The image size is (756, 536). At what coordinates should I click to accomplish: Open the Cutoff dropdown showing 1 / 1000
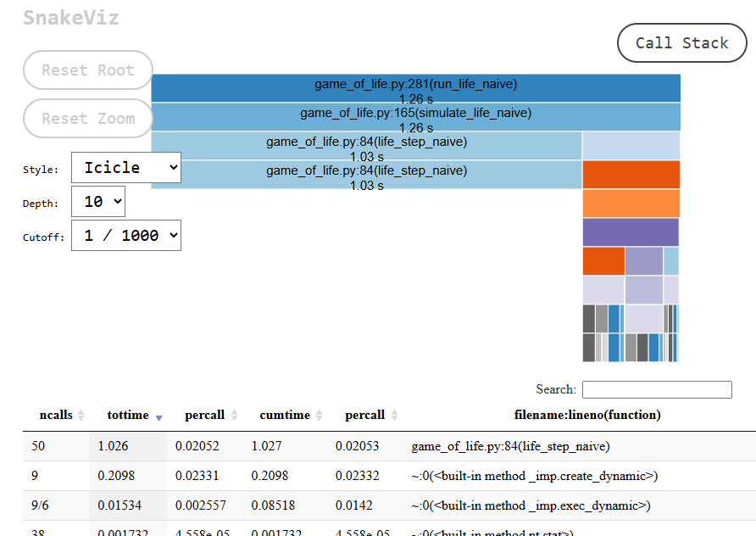click(x=126, y=236)
